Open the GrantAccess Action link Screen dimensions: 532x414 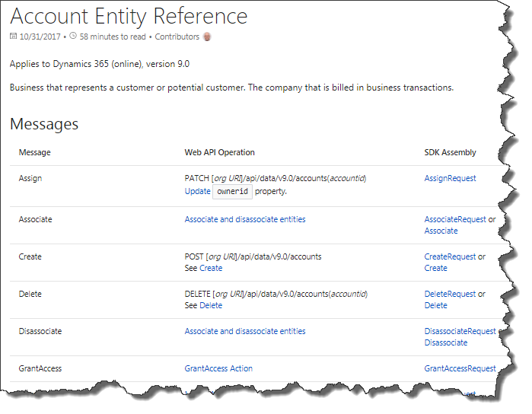click(218, 368)
